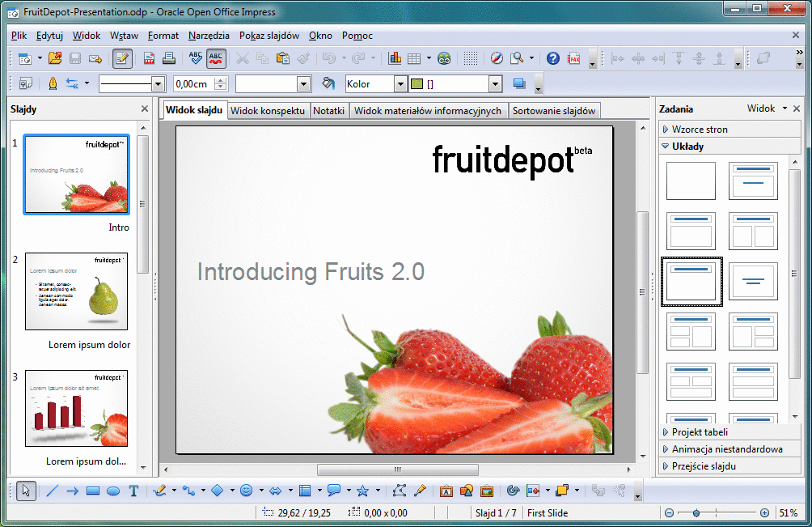Screen dimensions: 812x527
Task: Open the Wstaw menu
Action: pyautogui.click(x=124, y=36)
